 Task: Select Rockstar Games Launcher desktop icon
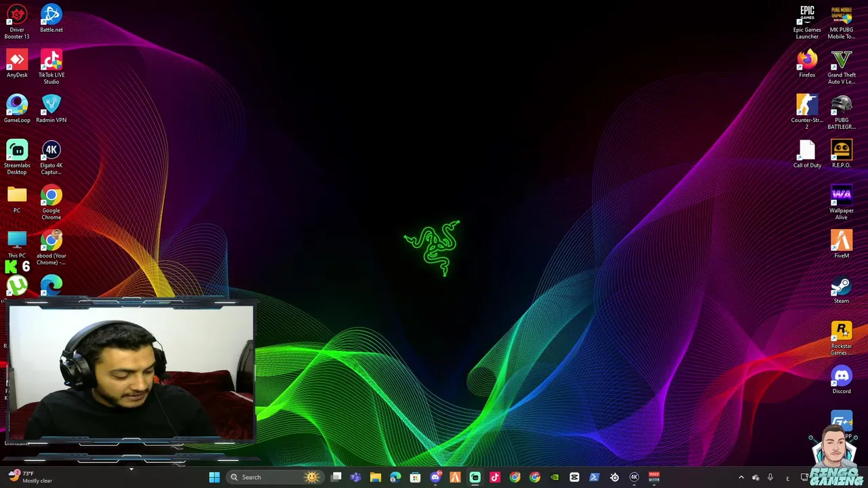[x=842, y=338]
